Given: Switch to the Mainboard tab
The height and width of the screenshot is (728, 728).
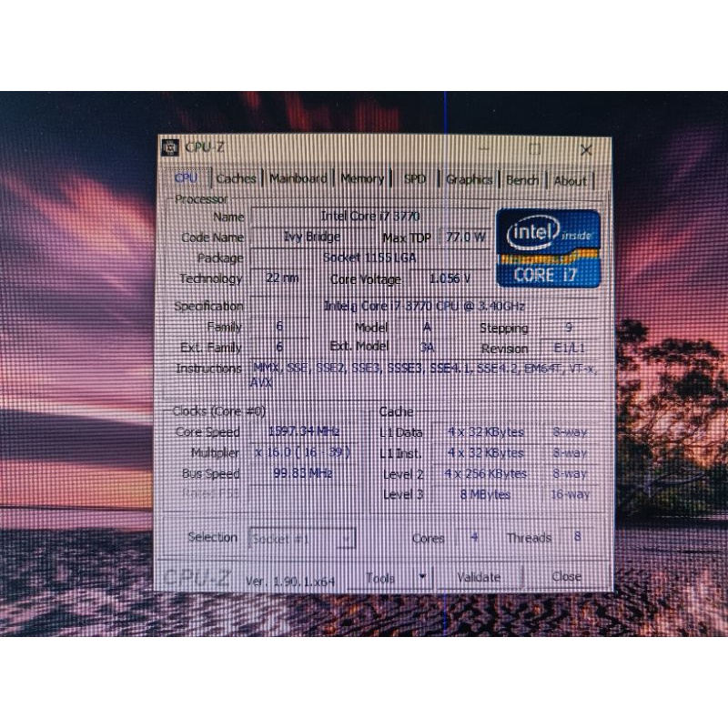Looking at the screenshot, I should click(298, 178).
